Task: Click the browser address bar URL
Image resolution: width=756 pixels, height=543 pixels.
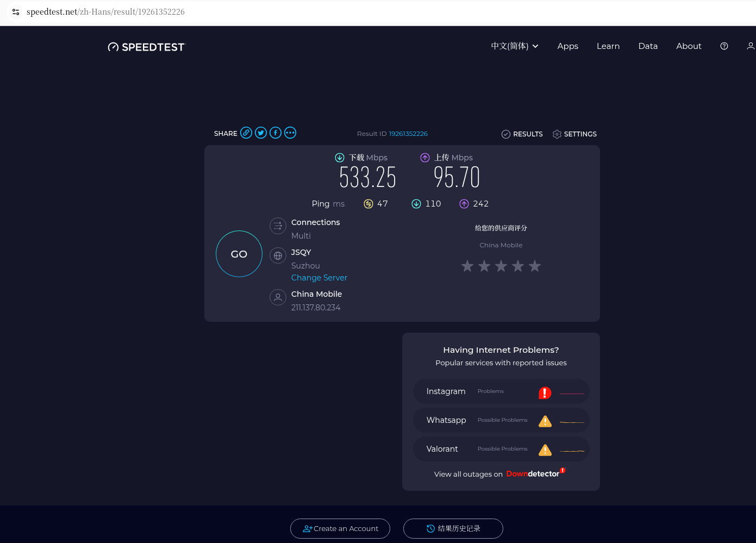Action: pyautogui.click(x=105, y=11)
